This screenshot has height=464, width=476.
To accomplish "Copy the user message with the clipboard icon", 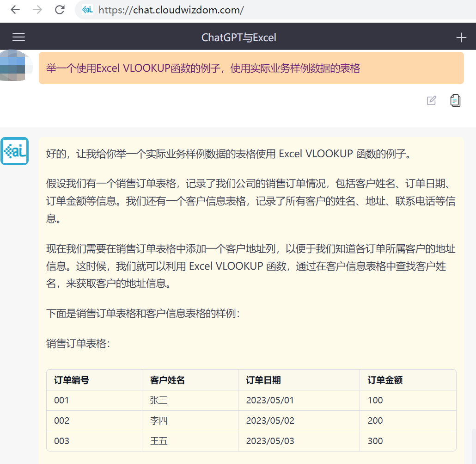I will point(455,100).
